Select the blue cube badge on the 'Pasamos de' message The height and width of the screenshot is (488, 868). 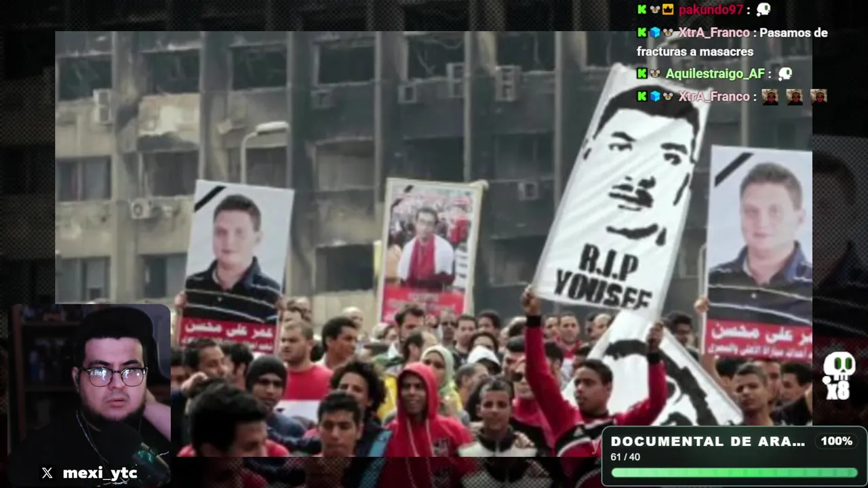click(655, 33)
